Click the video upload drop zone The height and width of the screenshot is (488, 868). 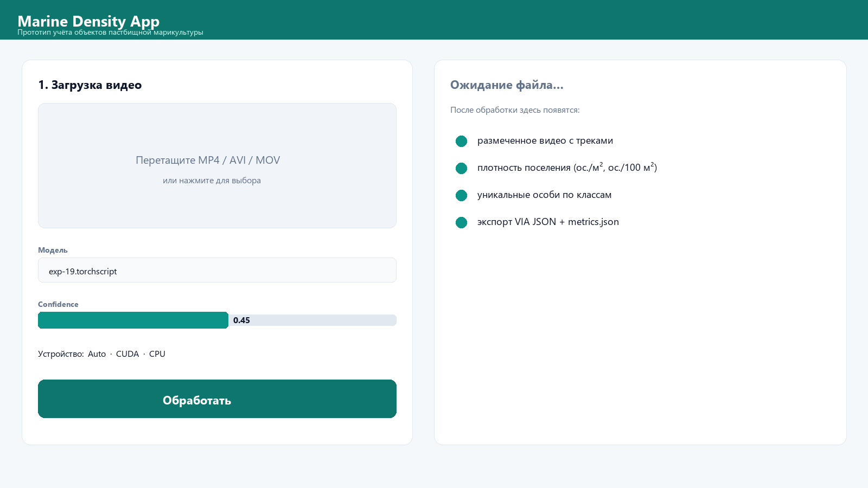click(217, 165)
